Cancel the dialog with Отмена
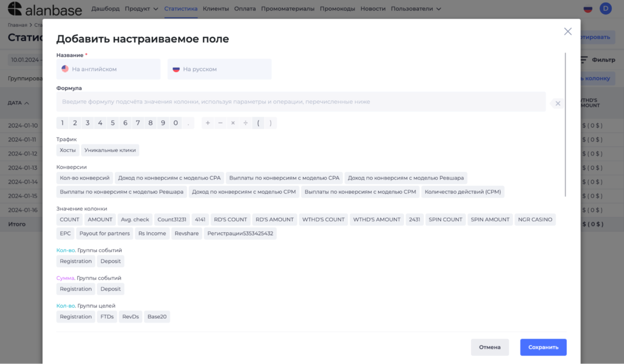This screenshot has width=624, height=364. (490, 347)
